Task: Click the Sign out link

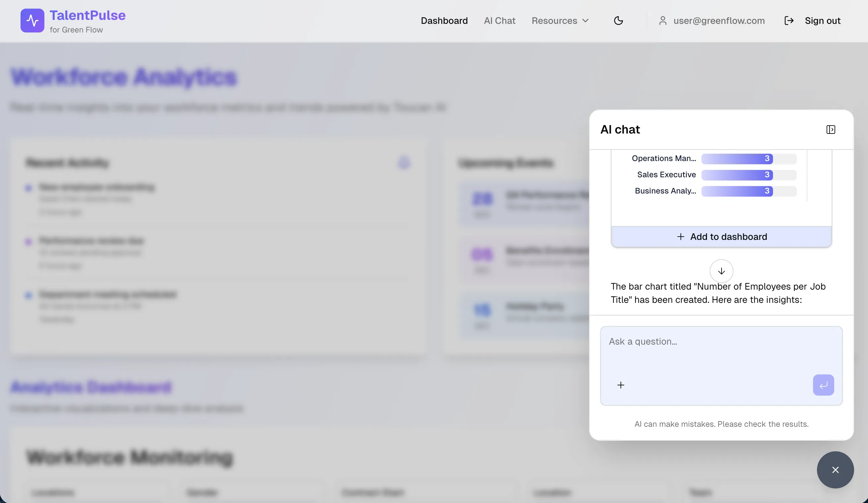Action: coord(823,21)
